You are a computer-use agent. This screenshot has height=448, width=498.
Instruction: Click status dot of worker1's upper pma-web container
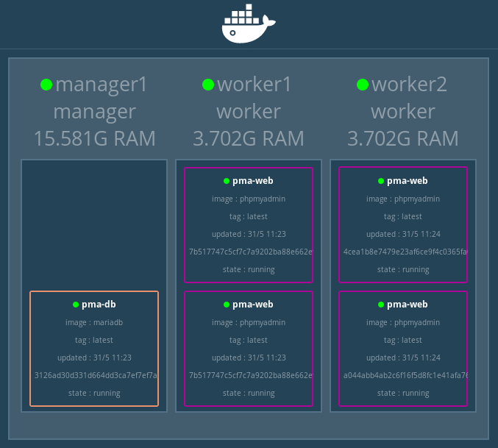coord(227,181)
